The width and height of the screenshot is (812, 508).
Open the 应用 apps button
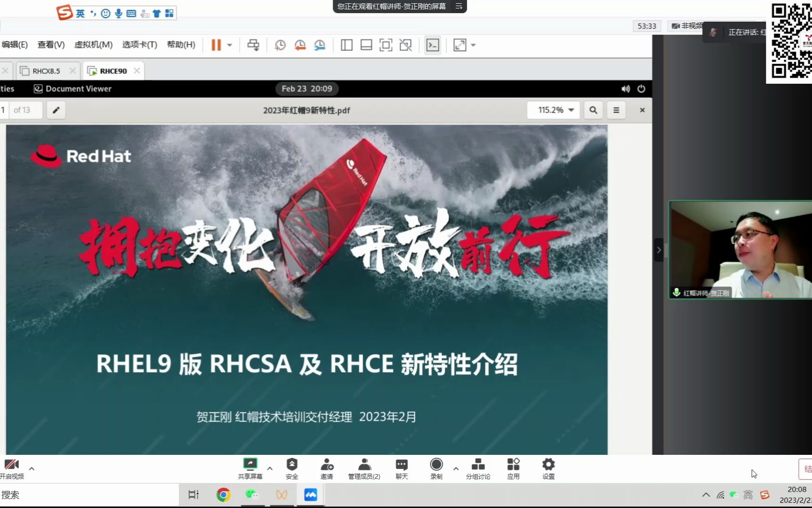tap(513, 469)
